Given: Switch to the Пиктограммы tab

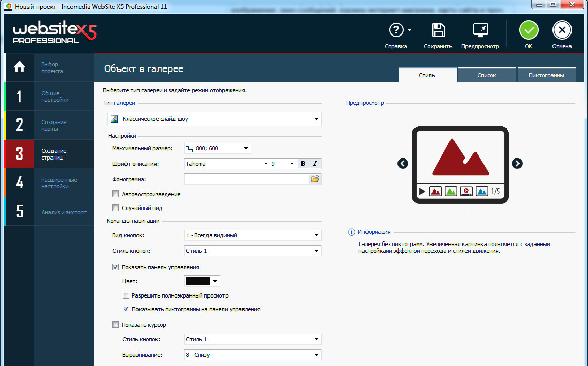Looking at the screenshot, I should [x=547, y=75].
